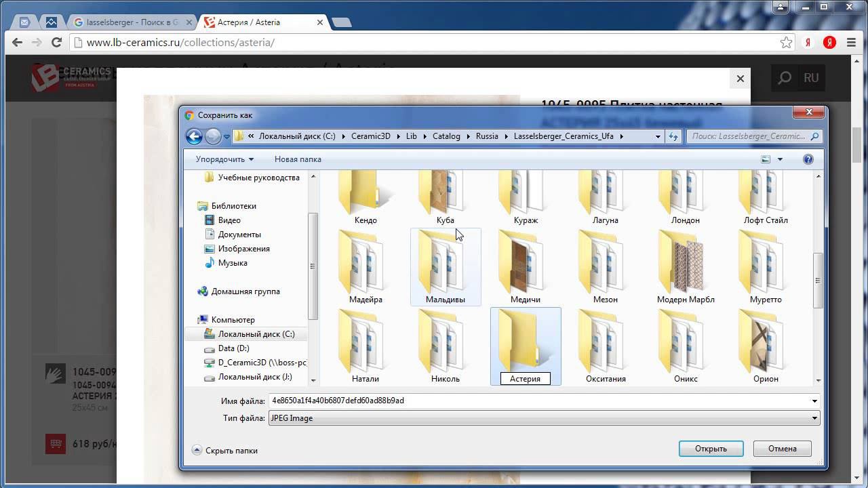Reload the Chrome page
This screenshot has height=488, width=868.
click(57, 42)
